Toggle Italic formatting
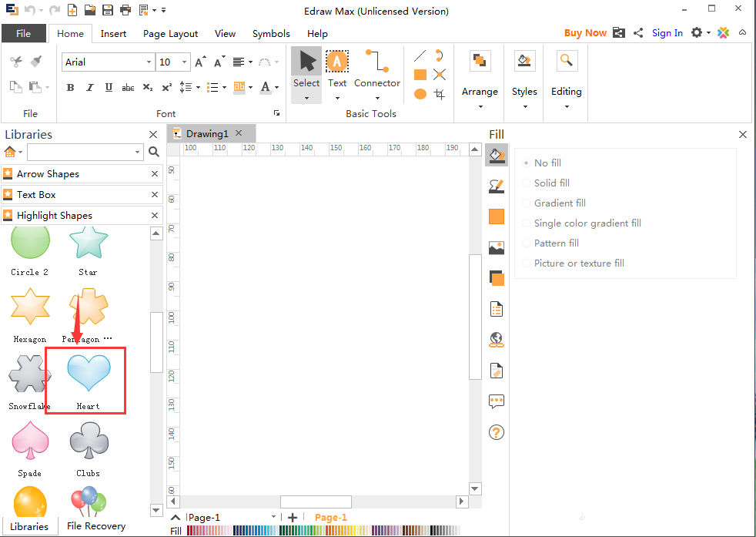The width and height of the screenshot is (756, 537). pyautogui.click(x=89, y=87)
